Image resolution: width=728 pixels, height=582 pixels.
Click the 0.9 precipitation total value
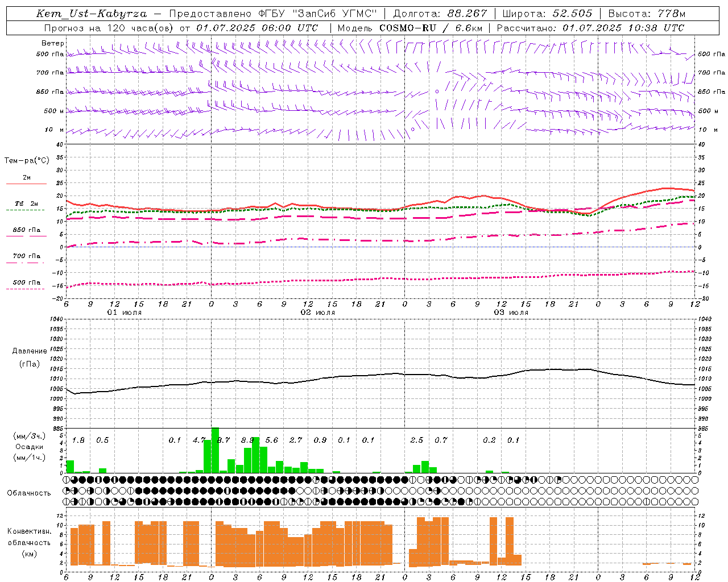click(x=320, y=440)
